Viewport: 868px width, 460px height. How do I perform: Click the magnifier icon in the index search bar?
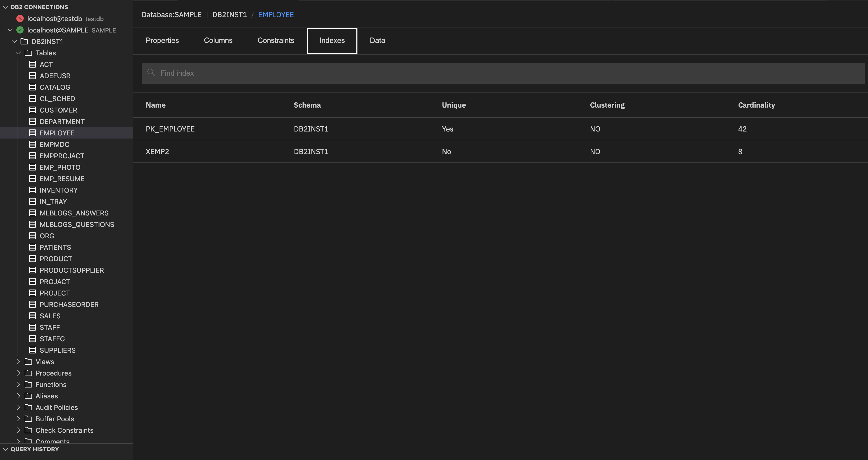(x=151, y=73)
